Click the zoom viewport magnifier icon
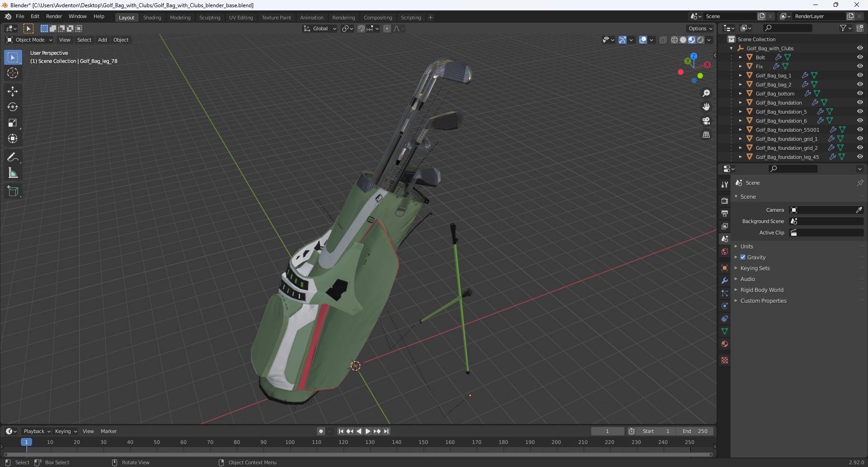 click(x=706, y=93)
